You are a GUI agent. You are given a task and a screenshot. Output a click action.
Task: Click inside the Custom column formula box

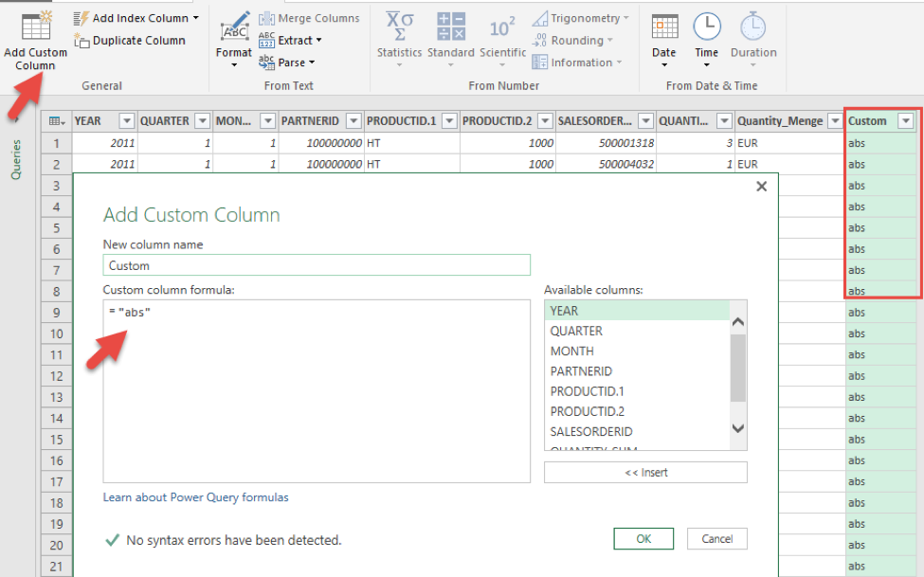coord(317,391)
